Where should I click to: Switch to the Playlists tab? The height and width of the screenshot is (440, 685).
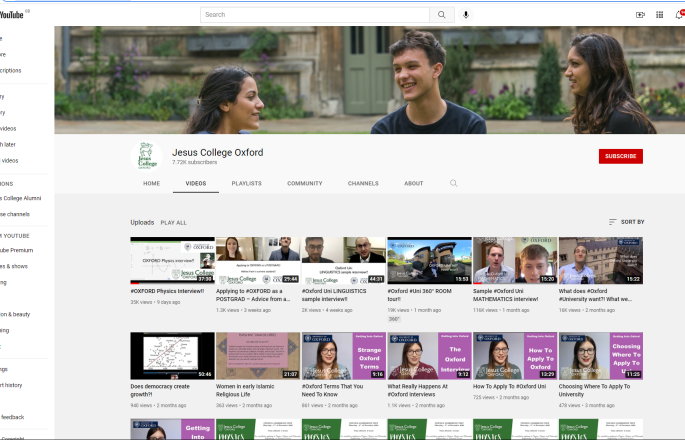(x=246, y=184)
